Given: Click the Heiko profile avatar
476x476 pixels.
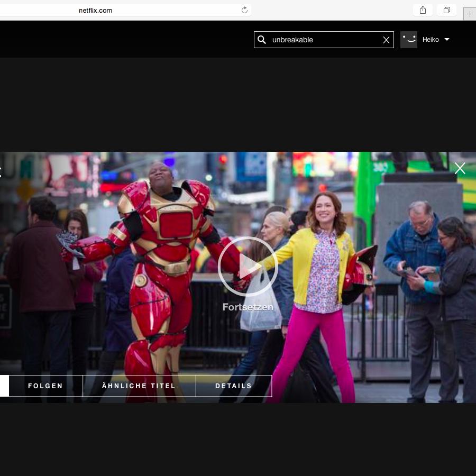Looking at the screenshot, I should tap(409, 40).
